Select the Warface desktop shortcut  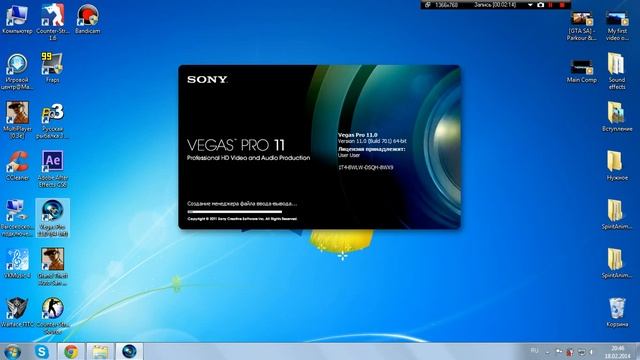pos(17,313)
